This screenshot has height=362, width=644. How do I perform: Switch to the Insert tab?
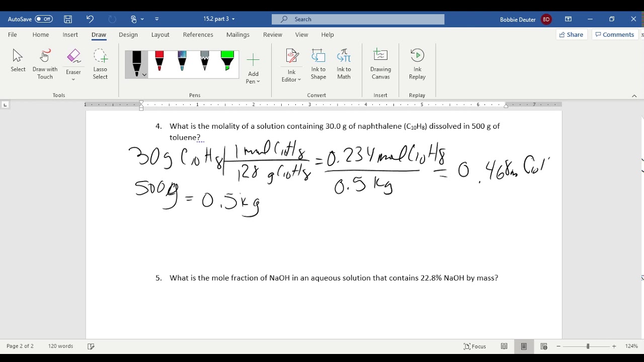[70, 35]
